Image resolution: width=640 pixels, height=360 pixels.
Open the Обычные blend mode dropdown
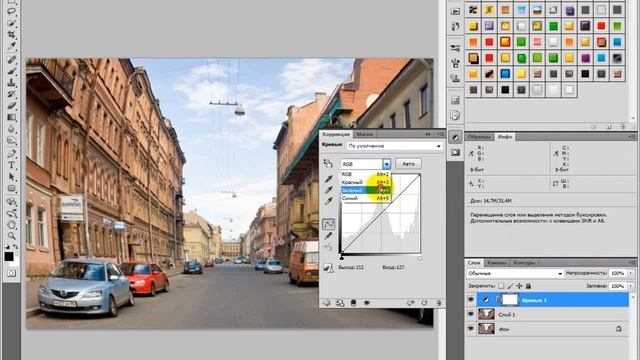515,273
